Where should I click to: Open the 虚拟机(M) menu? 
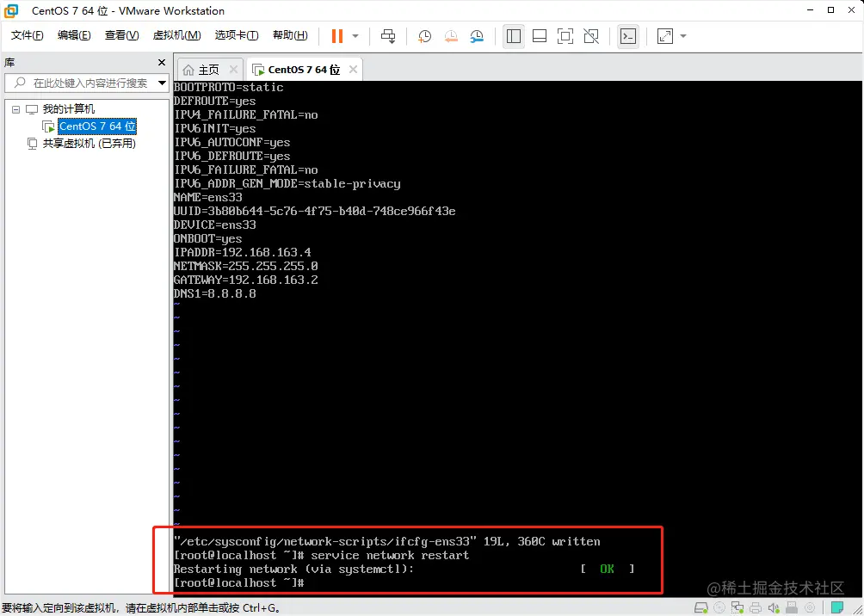pos(176,36)
